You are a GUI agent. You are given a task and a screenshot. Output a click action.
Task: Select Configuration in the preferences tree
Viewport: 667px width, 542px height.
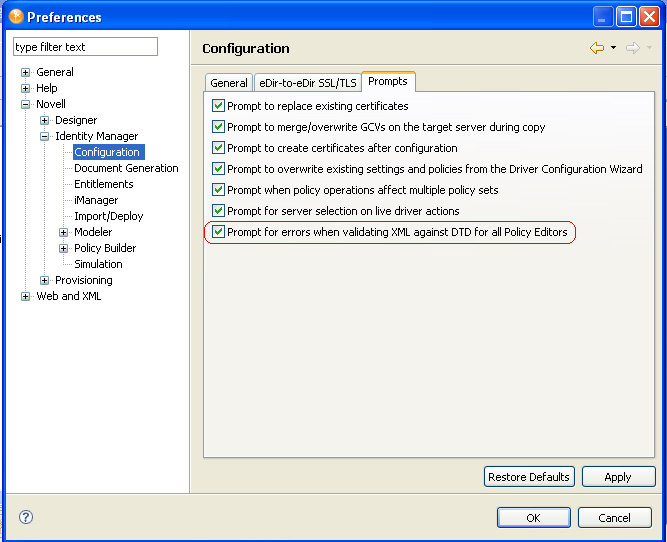tap(108, 152)
